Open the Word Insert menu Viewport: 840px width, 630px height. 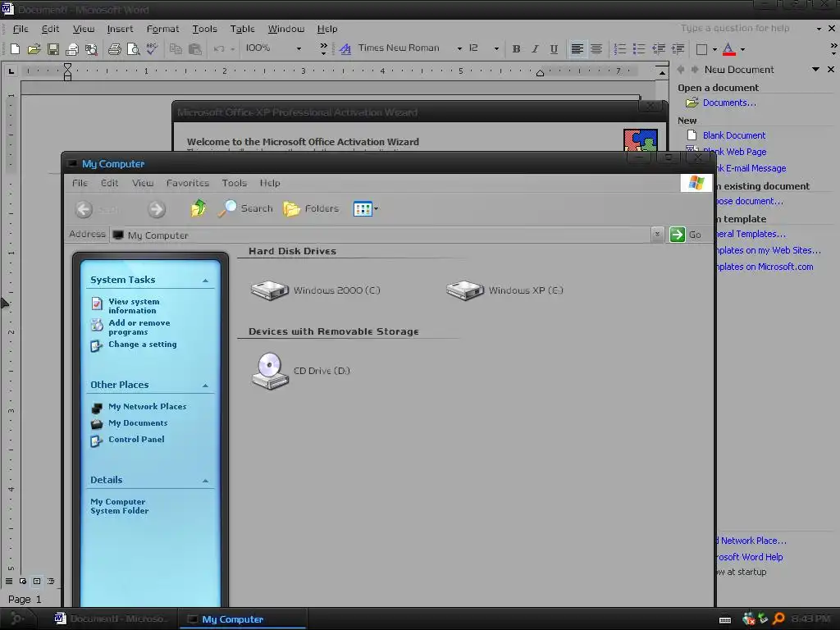(120, 29)
